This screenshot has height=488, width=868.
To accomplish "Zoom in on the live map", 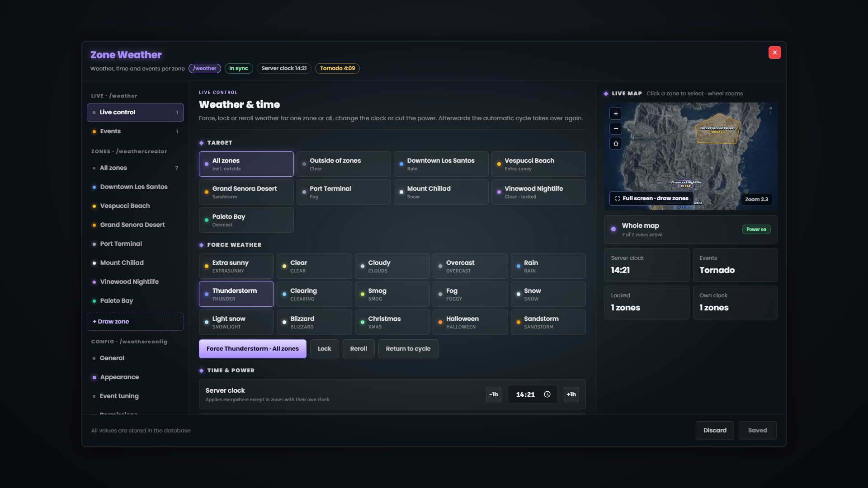I will coord(616,113).
